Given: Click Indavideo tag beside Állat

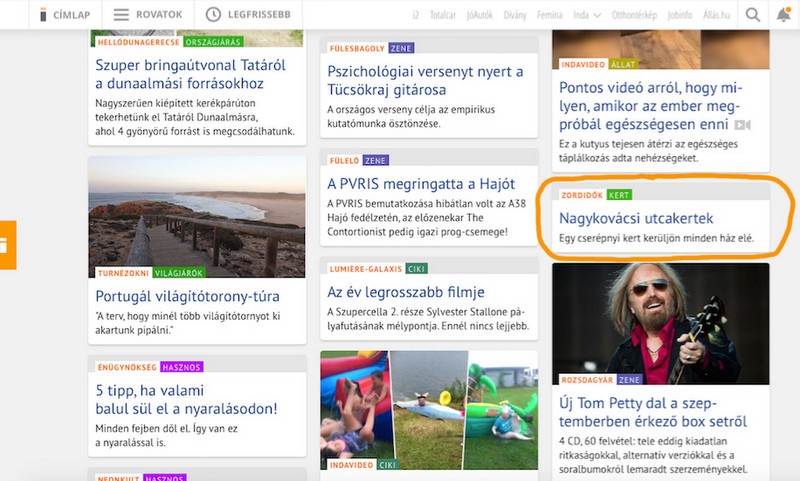Looking at the screenshot, I should pyautogui.click(x=583, y=64).
